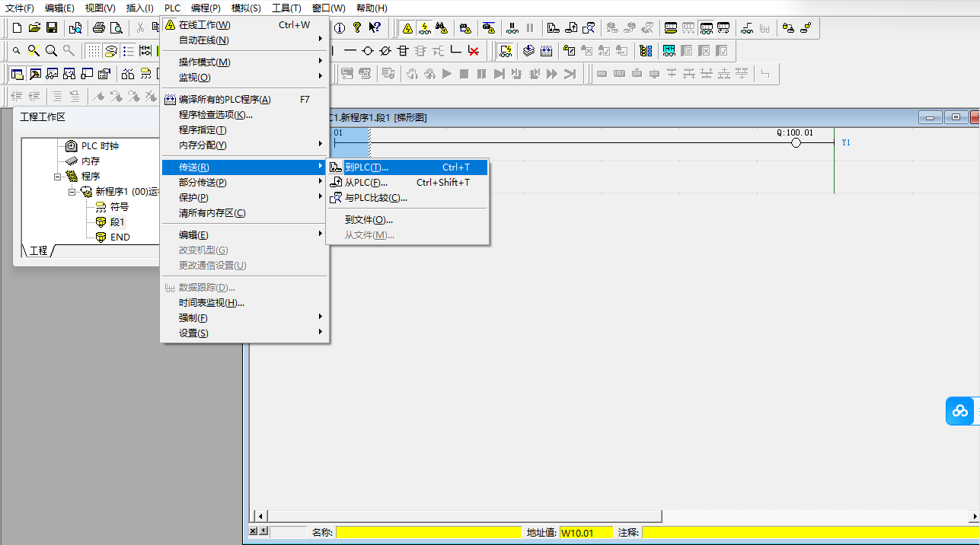Choose 到文件(O) menu entry
980x545 pixels.
click(407, 220)
